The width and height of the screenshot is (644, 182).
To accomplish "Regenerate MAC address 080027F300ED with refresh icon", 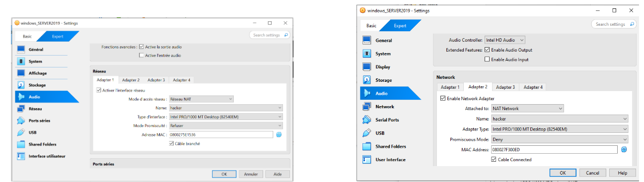I will 624,149.
